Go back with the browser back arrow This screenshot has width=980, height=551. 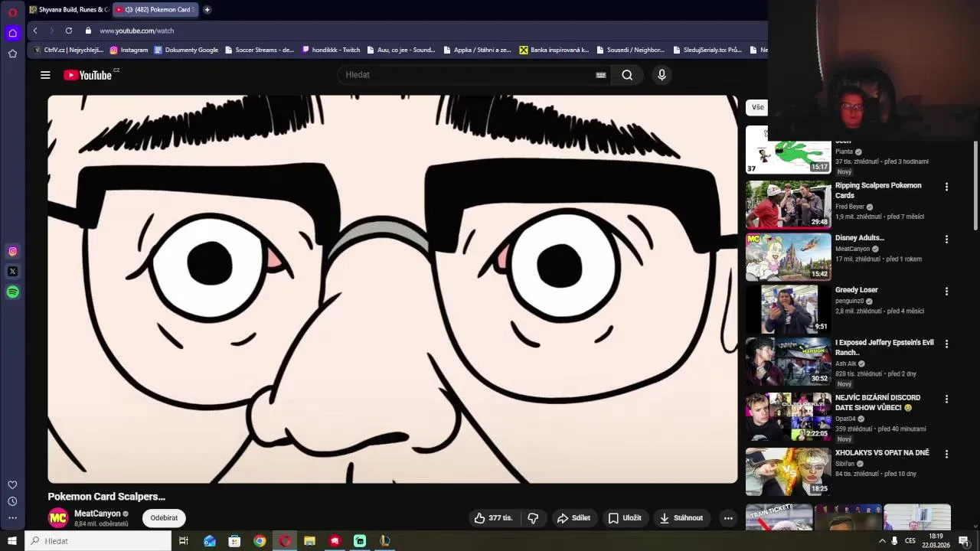click(x=35, y=31)
